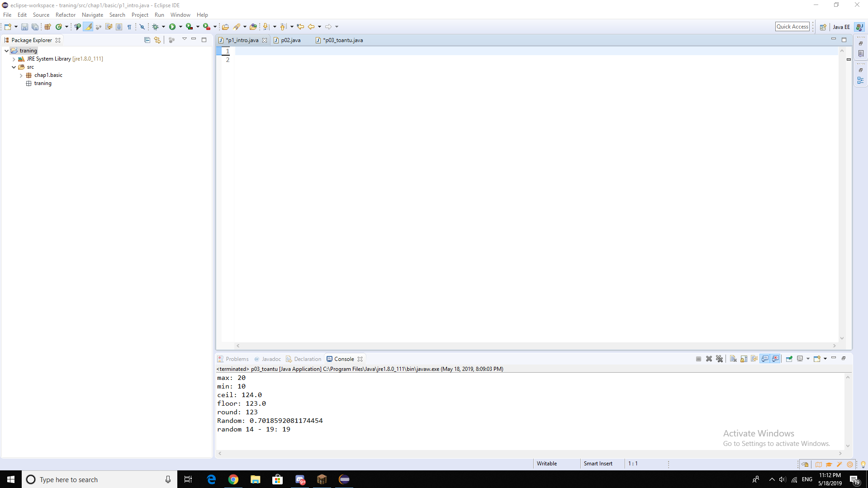Pin the Console view

tap(789, 359)
